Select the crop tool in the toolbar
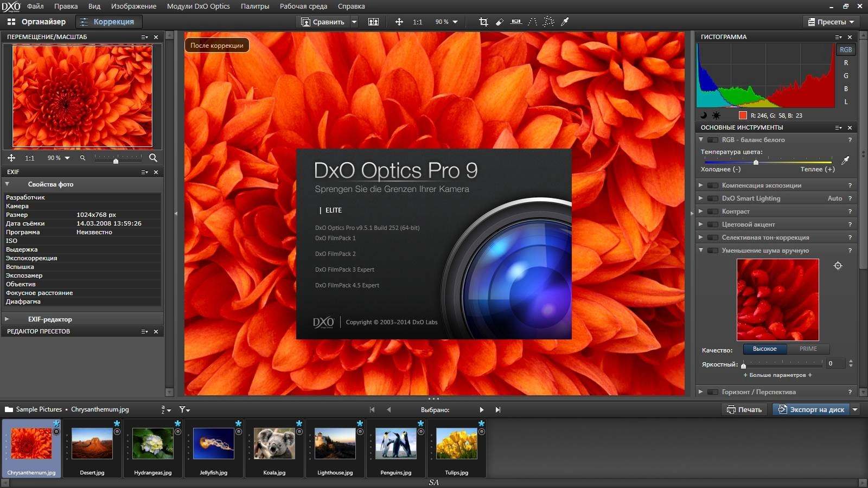 [483, 22]
